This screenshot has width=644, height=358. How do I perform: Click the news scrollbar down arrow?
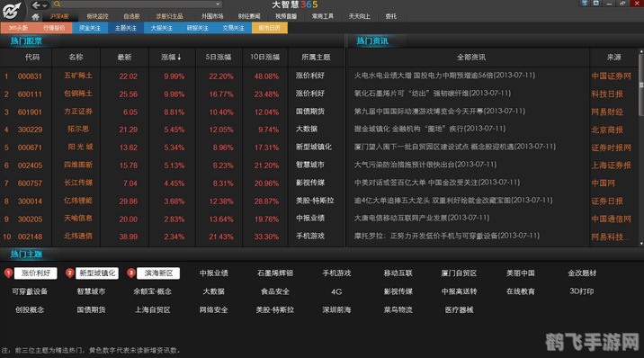tap(641, 244)
